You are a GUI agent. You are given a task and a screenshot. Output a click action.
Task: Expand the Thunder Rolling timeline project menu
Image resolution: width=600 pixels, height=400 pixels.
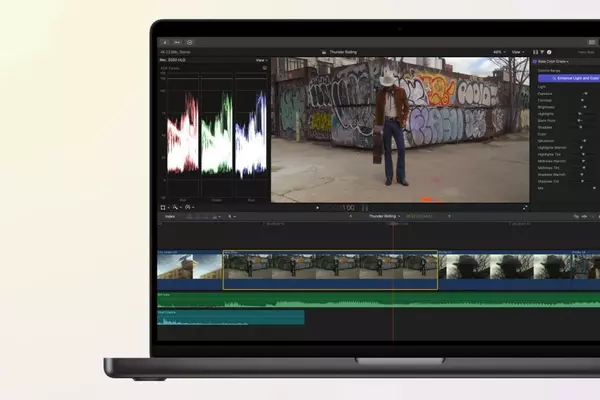tap(384, 216)
